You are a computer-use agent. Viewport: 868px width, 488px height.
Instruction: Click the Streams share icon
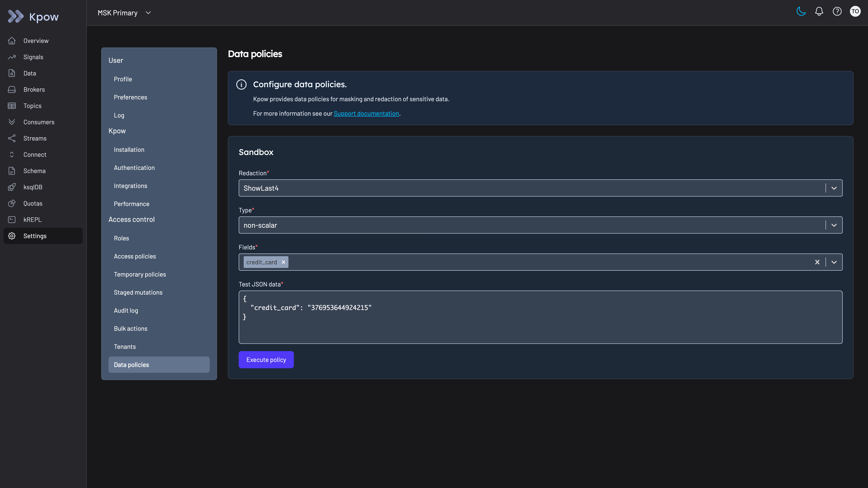[x=12, y=138]
